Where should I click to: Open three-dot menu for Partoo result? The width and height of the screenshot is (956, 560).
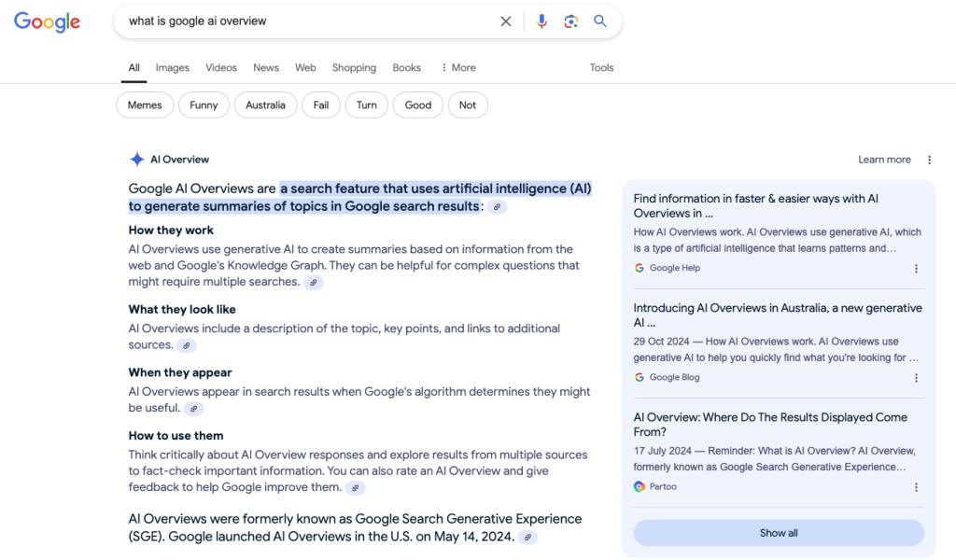(x=916, y=487)
